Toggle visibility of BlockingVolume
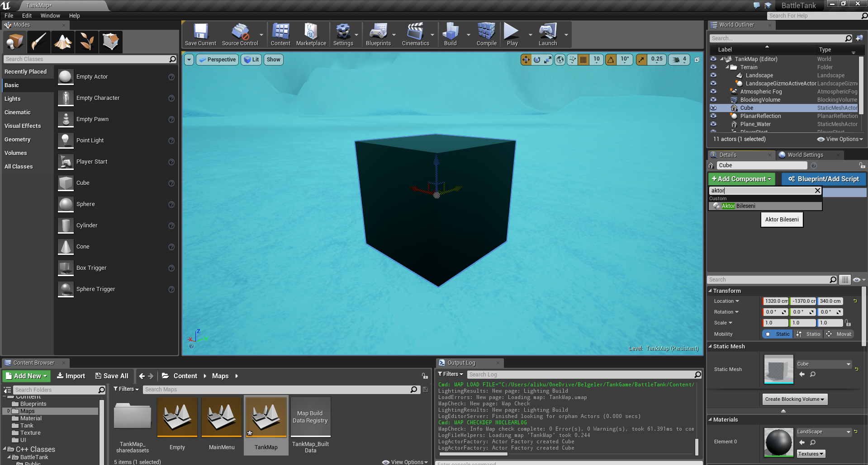Image resolution: width=868 pixels, height=465 pixels. point(713,100)
